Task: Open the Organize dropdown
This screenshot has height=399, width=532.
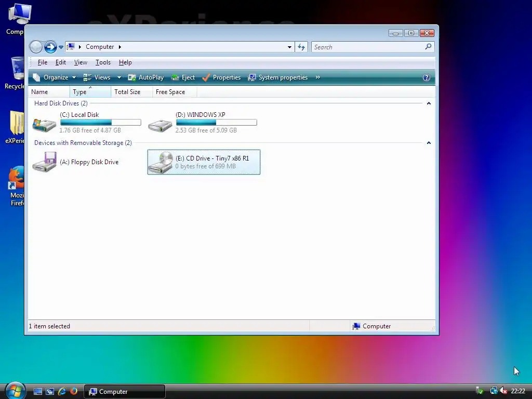Action: tap(54, 78)
